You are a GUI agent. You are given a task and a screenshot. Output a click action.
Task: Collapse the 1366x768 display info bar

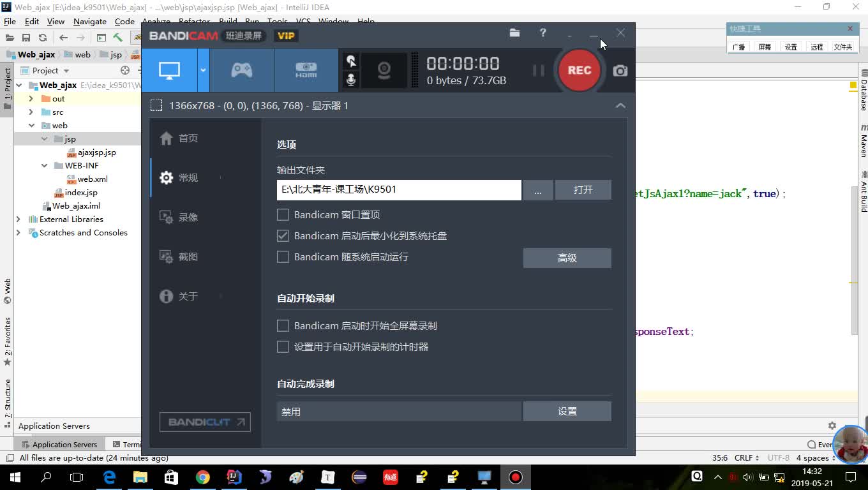click(x=620, y=106)
